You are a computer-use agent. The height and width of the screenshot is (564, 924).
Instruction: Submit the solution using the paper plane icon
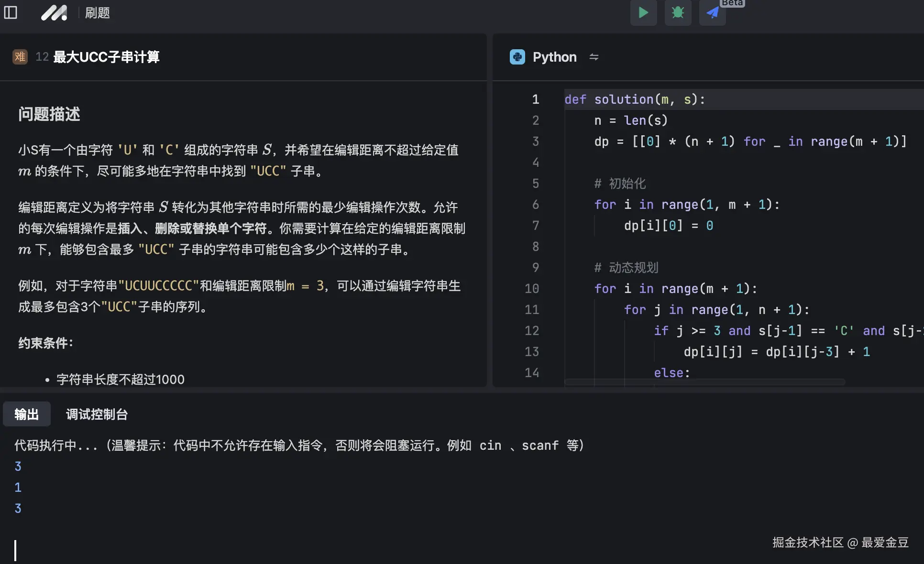click(x=712, y=13)
